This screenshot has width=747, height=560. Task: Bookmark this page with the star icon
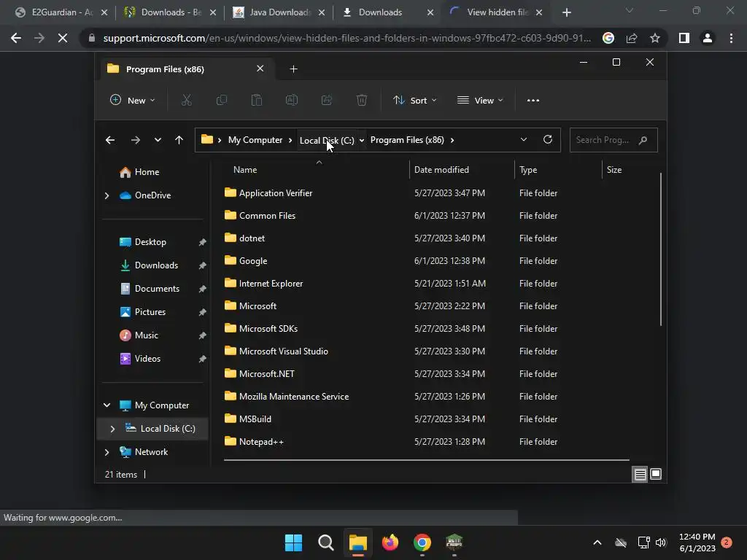[x=655, y=38]
